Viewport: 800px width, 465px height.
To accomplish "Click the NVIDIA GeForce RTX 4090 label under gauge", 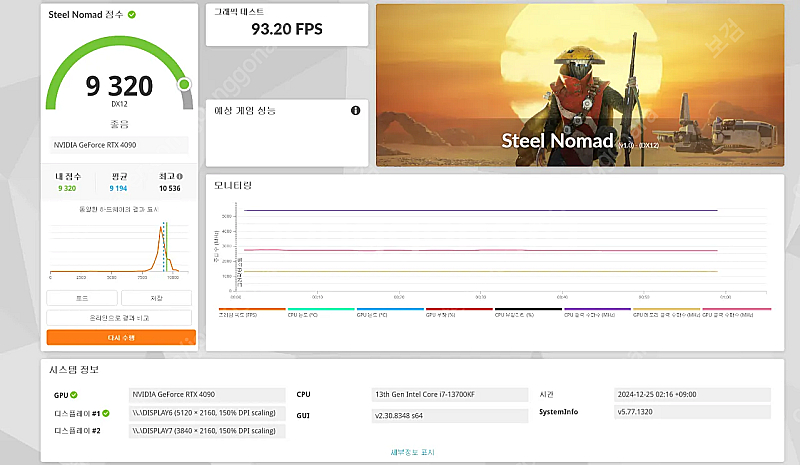I will tap(119, 145).
